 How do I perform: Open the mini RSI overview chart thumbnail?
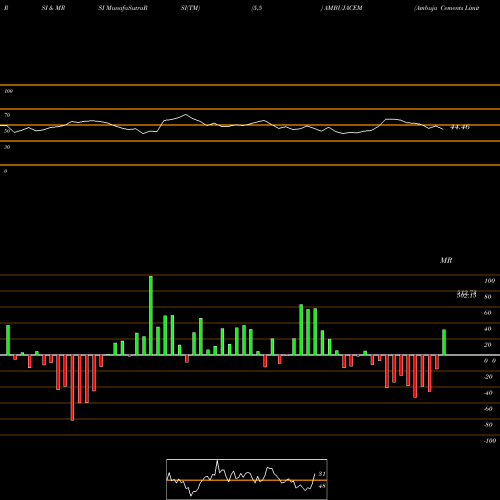[x=247, y=479]
